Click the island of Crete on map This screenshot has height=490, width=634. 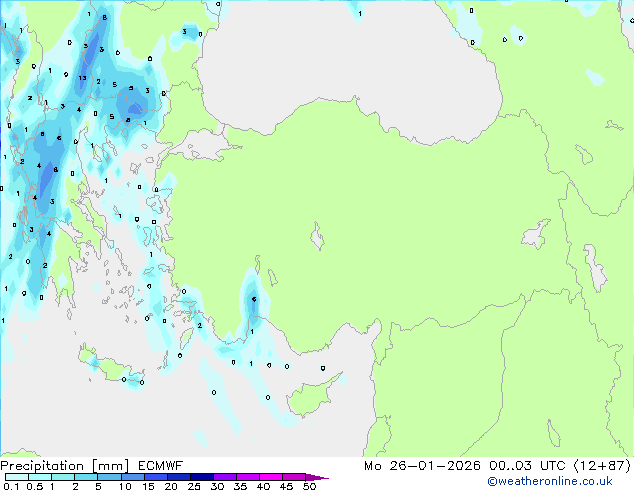[x=109, y=366]
